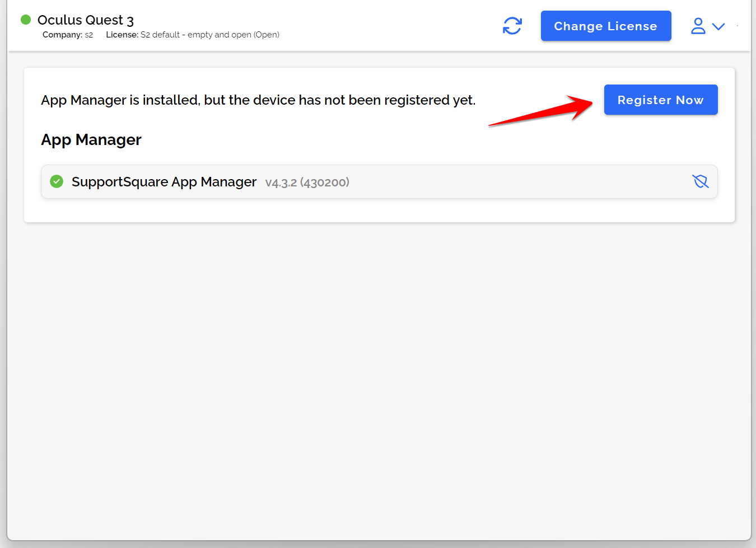Click the Company: s2 label
The width and height of the screenshot is (756, 548).
tap(68, 35)
